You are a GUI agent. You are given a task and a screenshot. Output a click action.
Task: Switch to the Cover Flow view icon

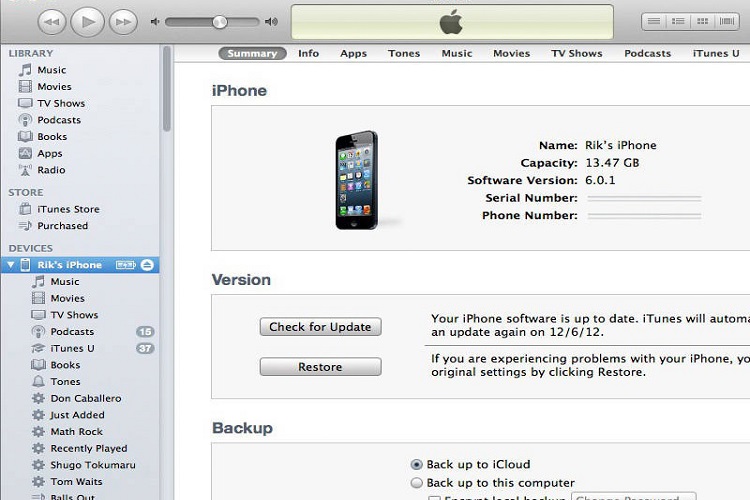pos(727,21)
